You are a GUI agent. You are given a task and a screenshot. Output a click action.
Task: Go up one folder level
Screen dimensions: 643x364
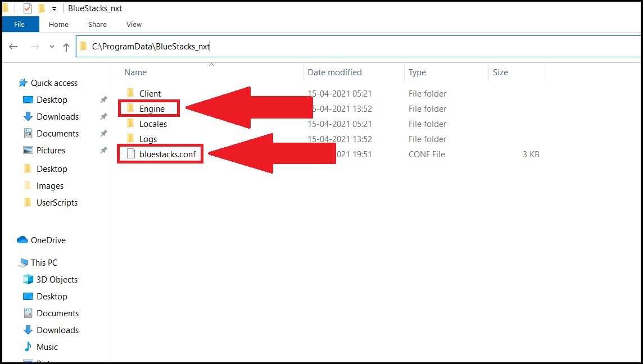point(66,47)
